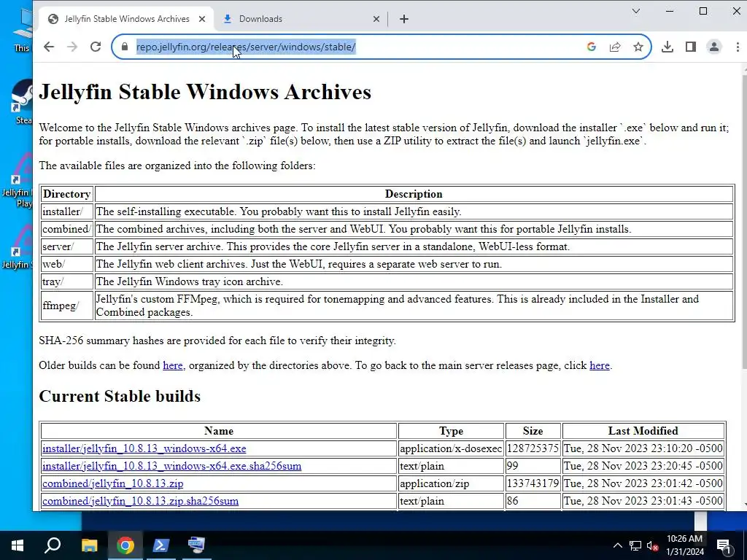Open Server Manager taskbar icon
This screenshot has width=747, height=560.
click(x=196, y=545)
